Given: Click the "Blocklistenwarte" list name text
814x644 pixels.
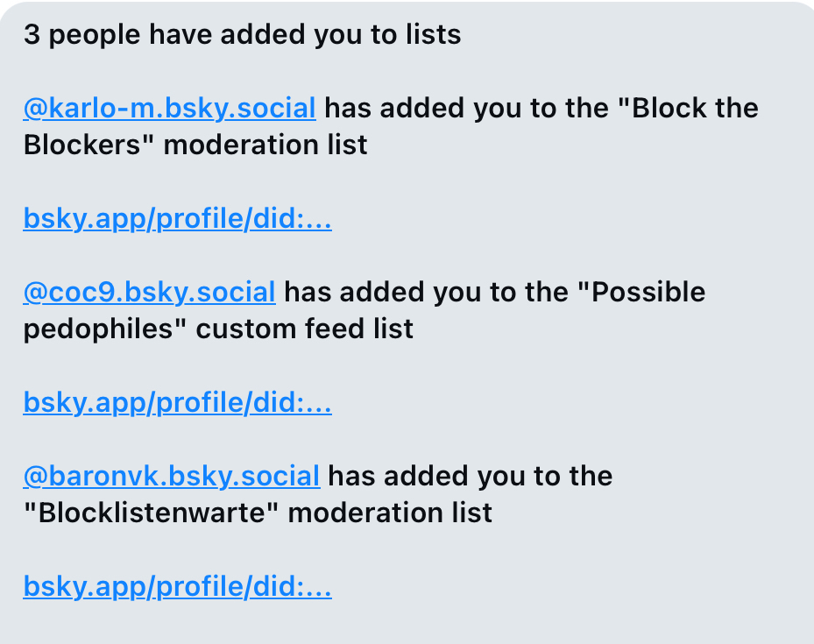Looking at the screenshot, I should (x=151, y=513).
